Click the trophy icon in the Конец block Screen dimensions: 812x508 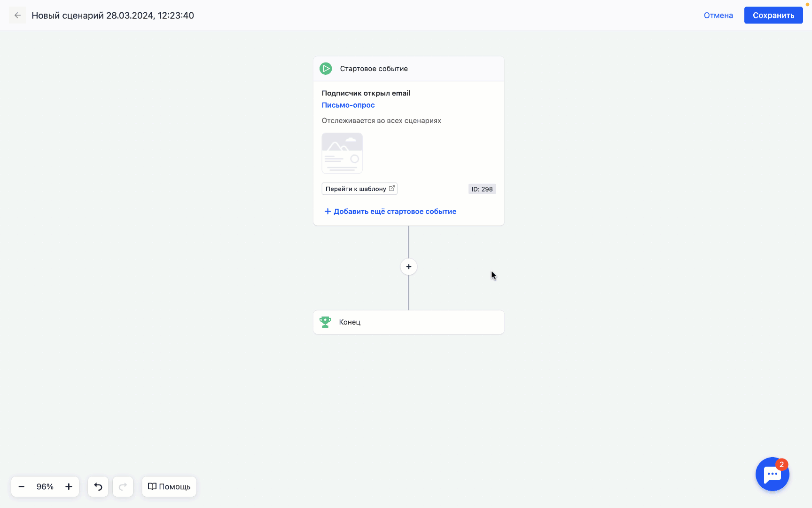tap(325, 322)
